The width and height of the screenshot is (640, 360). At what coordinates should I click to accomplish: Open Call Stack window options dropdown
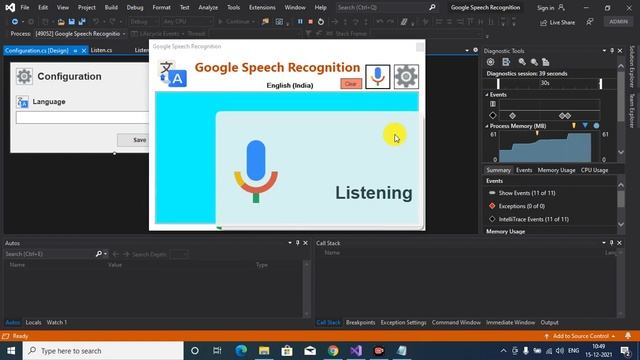click(x=604, y=243)
